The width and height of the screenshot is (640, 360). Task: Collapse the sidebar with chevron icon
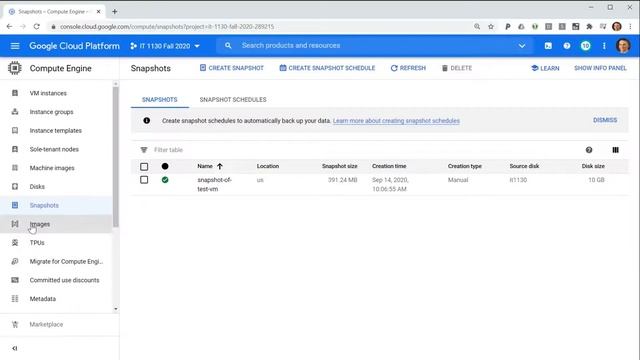coord(15,348)
